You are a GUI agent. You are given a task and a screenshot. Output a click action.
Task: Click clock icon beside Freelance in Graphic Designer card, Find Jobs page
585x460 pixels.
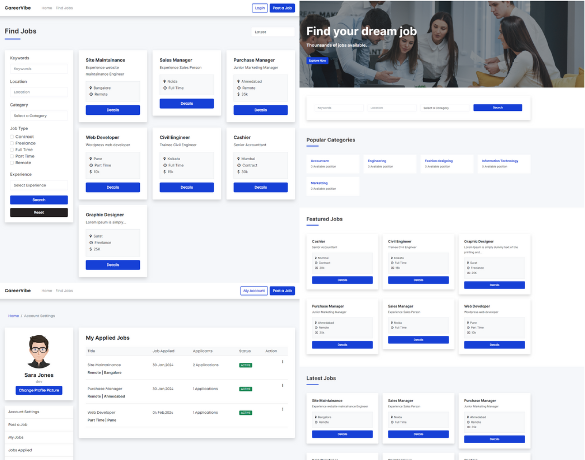pyautogui.click(x=91, y=242)
